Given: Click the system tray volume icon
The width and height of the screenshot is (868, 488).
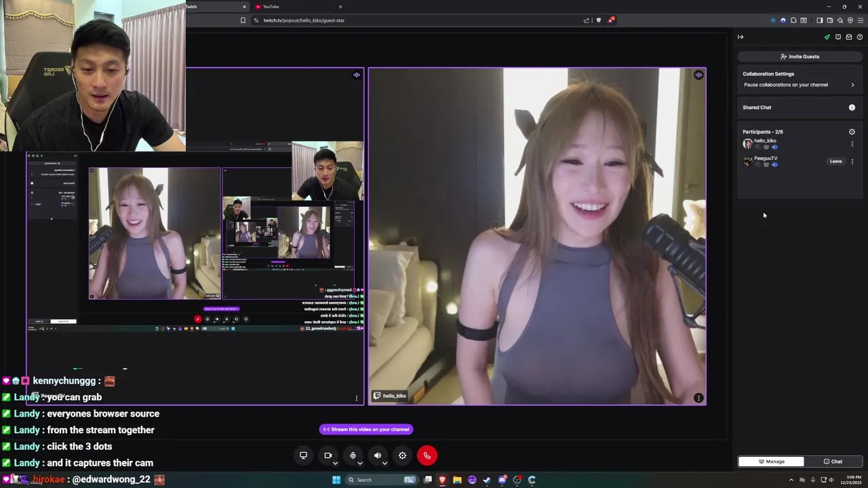Looking at the screenshot, I should (x=831, y=480).
